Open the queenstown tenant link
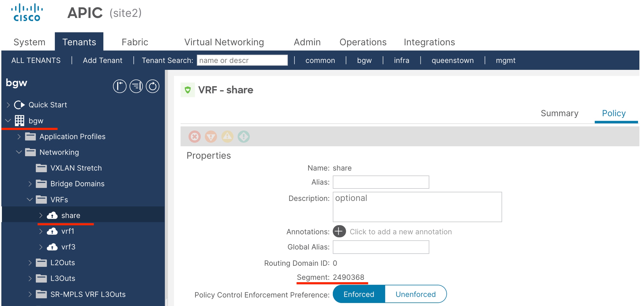The height and width of the screenshot is (306, 644). pyautogui.click(x=452, y=60)
